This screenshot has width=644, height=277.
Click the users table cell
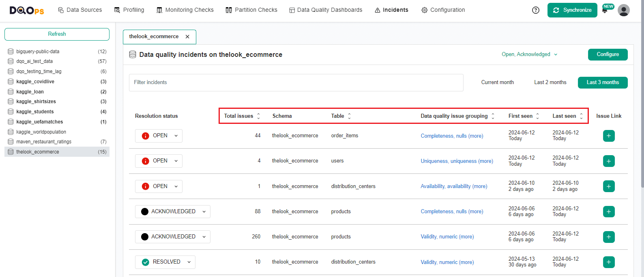click(x=337, y=161)
